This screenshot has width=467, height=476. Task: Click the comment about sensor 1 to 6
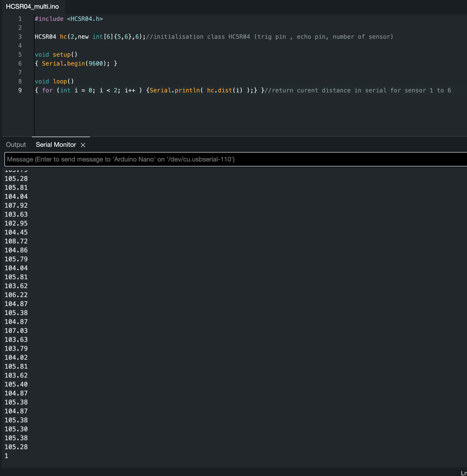click(358, 90)
